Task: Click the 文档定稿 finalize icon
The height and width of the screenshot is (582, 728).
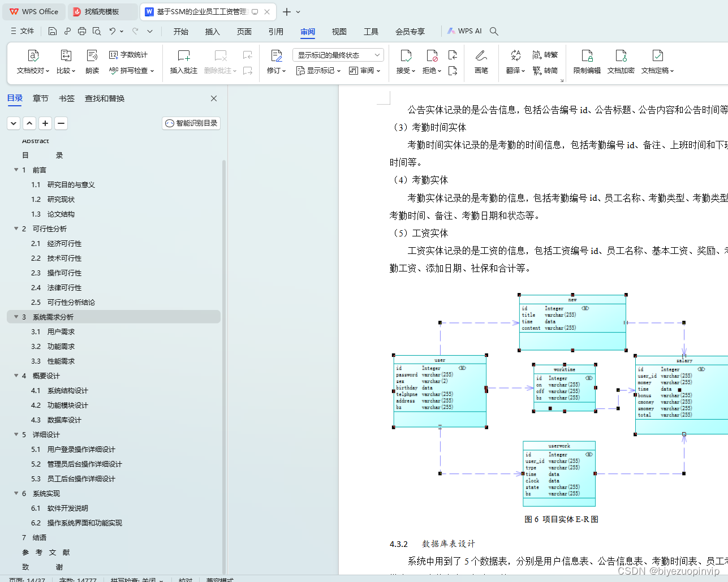Action: [x=657, y=55]
